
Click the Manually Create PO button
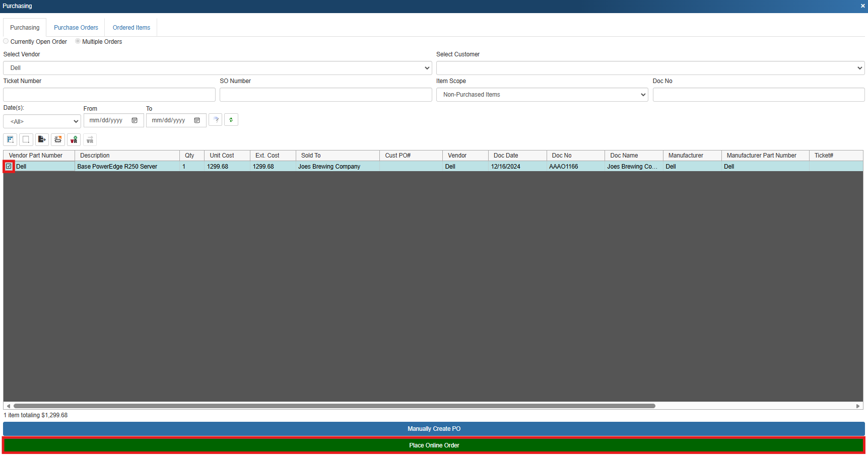(x=434, y=429)
